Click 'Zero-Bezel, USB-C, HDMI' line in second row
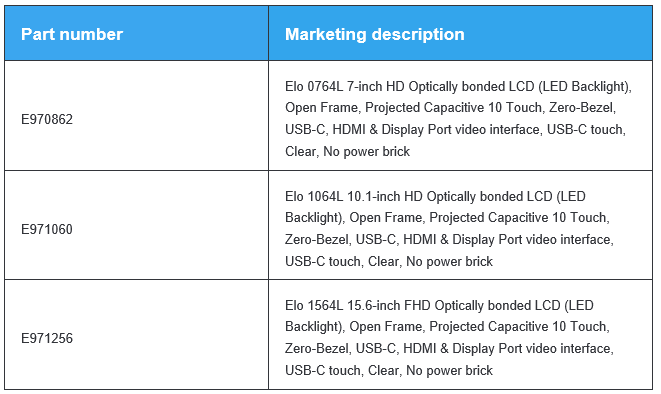This screenshot has height=394, width=661. (449, 239)
